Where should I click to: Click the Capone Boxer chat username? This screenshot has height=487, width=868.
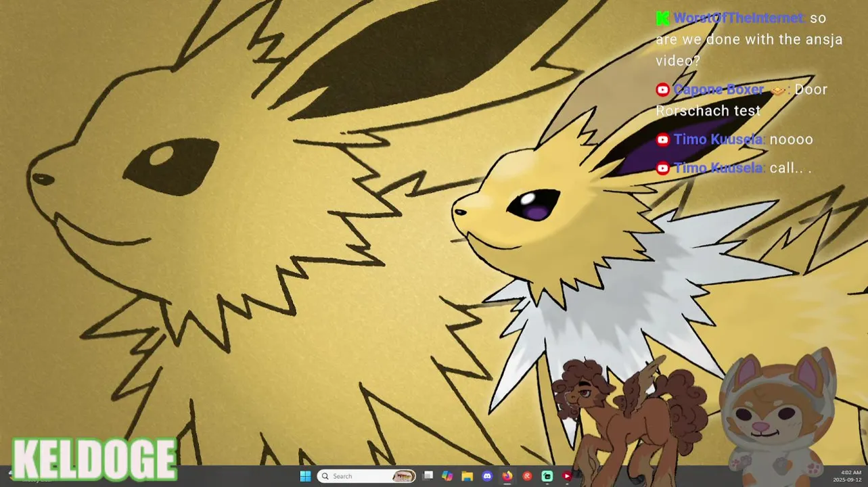718,89
